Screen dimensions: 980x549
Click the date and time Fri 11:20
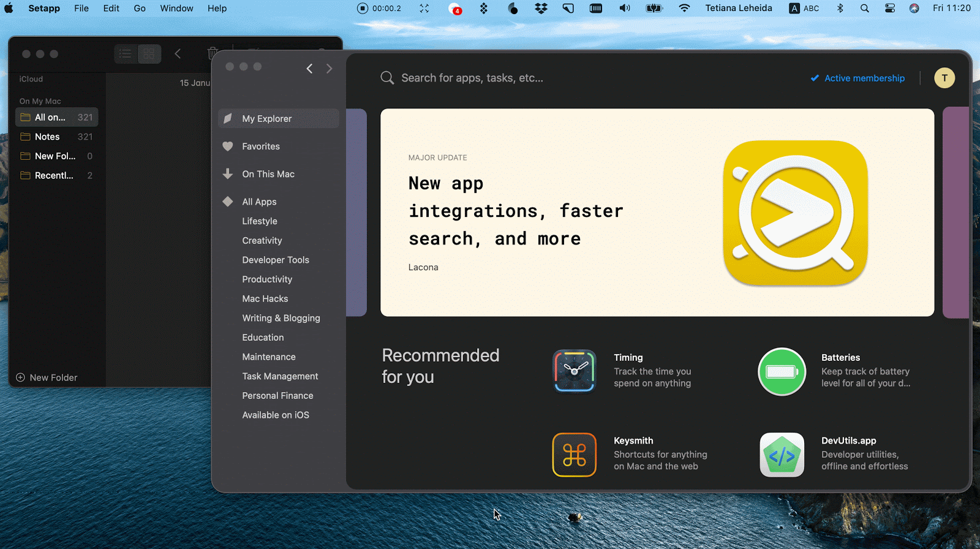pos(951,8)
